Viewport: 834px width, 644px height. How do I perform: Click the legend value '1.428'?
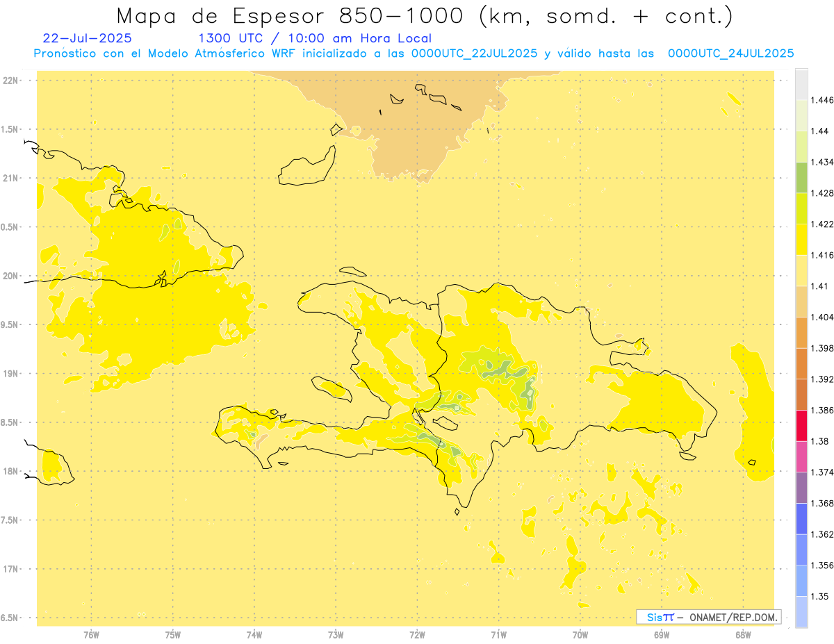(x=822, y=193)
